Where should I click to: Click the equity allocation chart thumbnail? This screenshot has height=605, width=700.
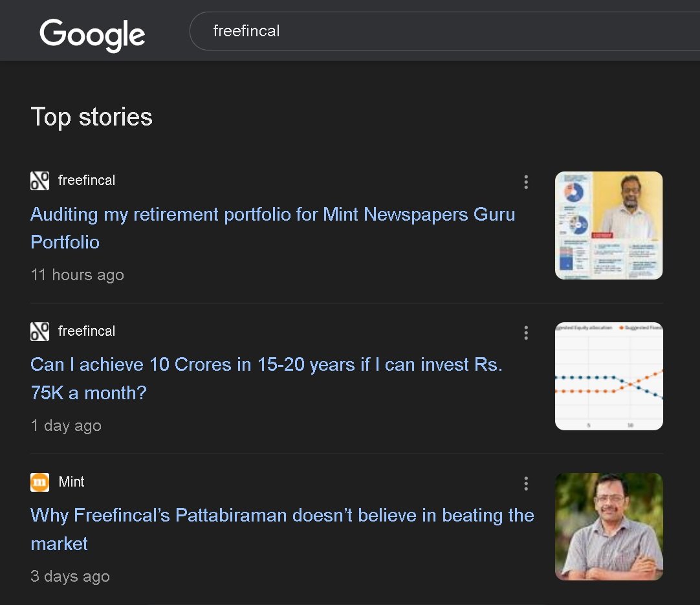point(609,376)
